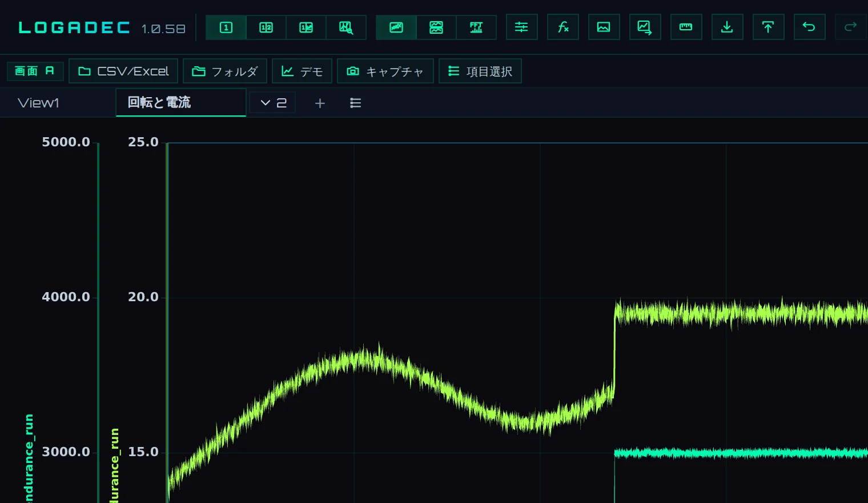Viewport: 868px width, 503px height.
Task: Open the sliders settings icon
Action: [521, 27]
